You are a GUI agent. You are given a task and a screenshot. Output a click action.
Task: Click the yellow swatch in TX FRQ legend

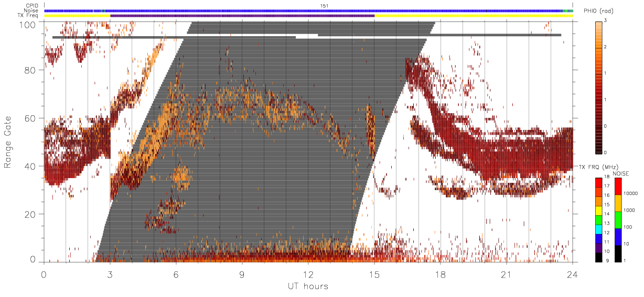pyautogui.click(x=599, y=211)
